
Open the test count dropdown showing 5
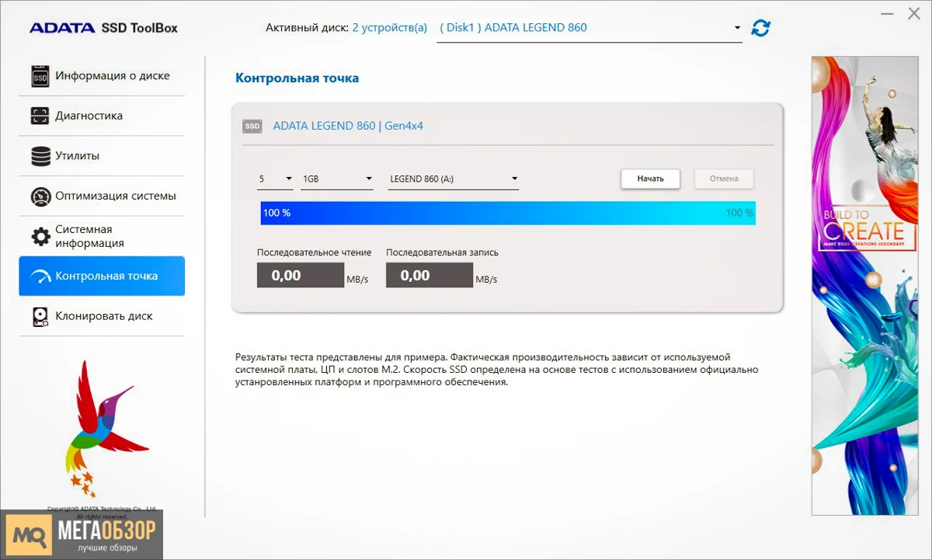275,179
